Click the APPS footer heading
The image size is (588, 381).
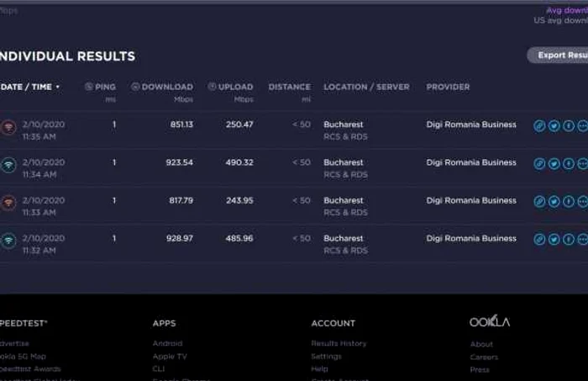click(x=165, y=323)
